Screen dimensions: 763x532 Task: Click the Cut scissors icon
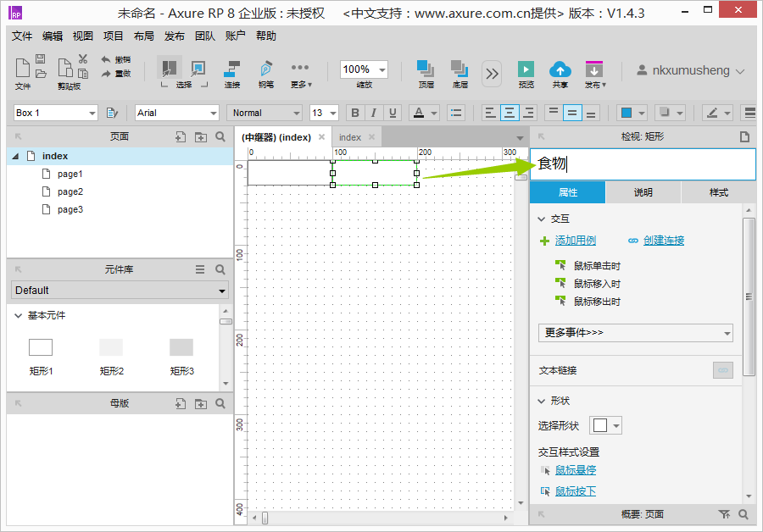[83, 58]
